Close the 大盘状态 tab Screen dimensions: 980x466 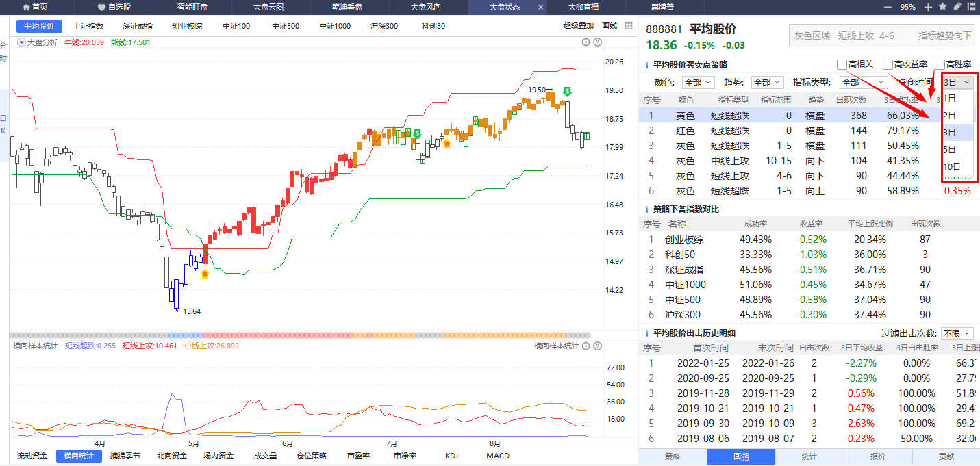click(x=540, y=7)
